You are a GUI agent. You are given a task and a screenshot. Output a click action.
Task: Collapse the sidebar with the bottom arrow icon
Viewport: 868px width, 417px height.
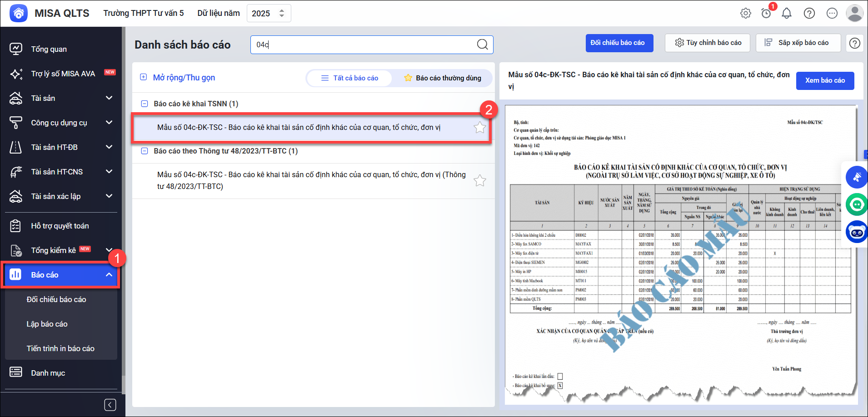point(110,405)
